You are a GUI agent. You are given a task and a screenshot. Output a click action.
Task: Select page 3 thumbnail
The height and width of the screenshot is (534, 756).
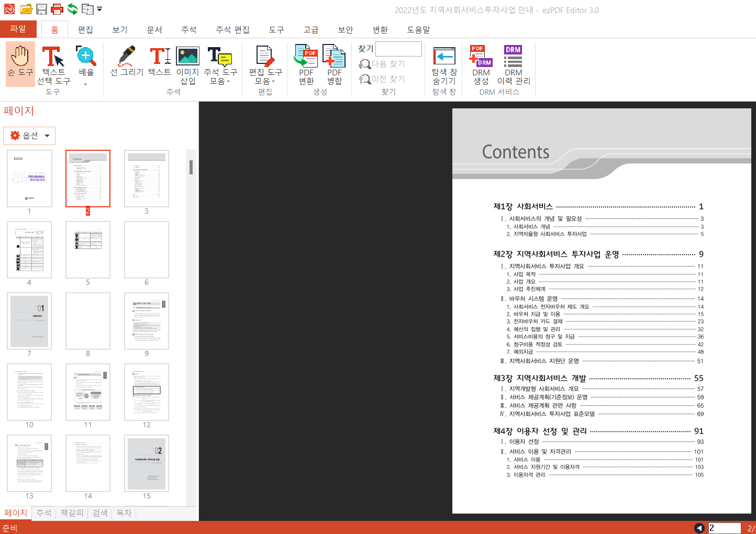point(147,179)
